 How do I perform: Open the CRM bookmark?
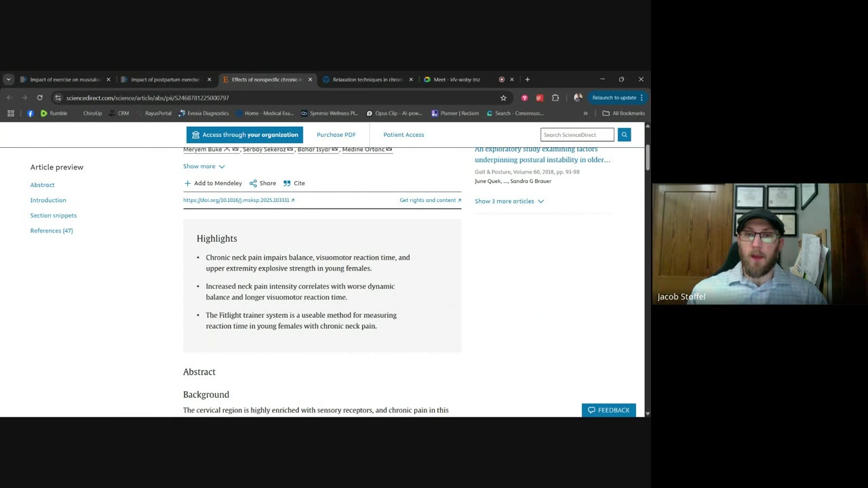point(119,113)
